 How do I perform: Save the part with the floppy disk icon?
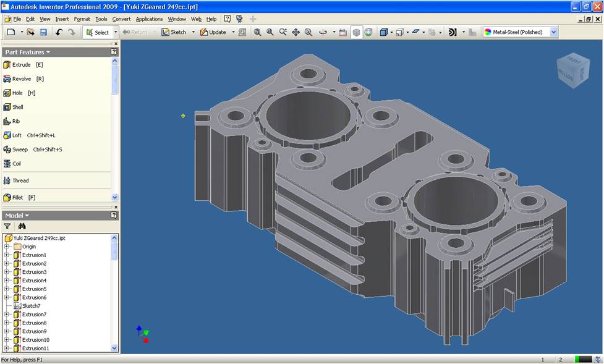[43, 32]
